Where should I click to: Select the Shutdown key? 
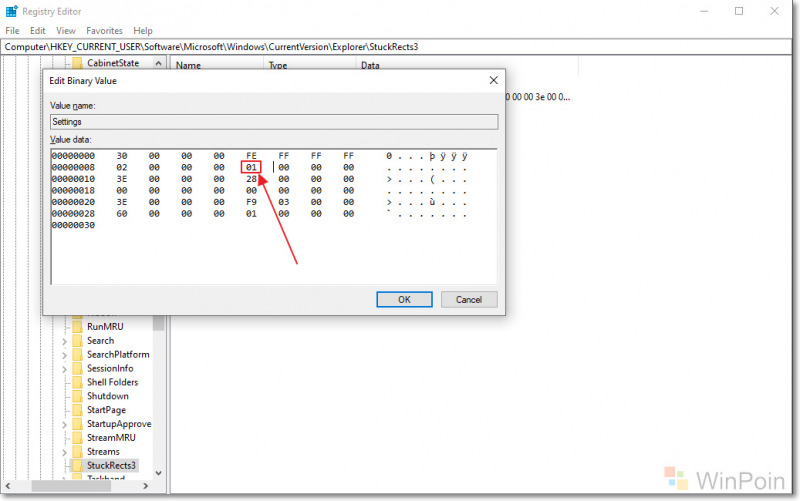tap(108, 396)
